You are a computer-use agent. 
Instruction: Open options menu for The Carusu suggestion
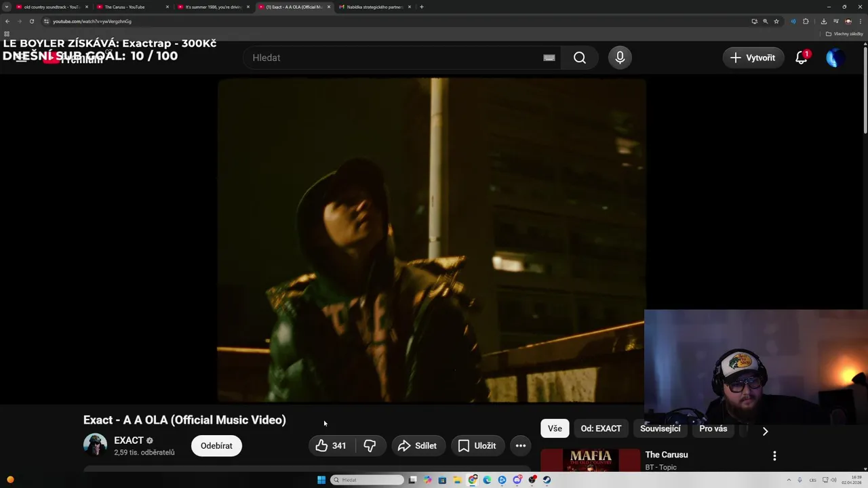click(x=774, y=456)
